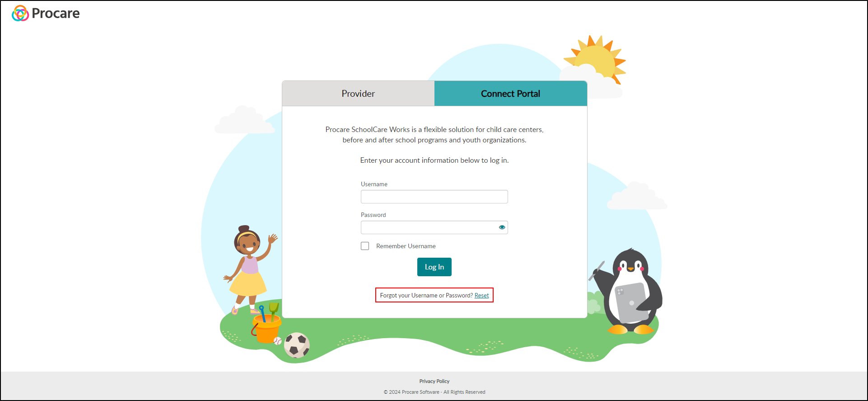868x401 pixels.
Task: Tick the Remember Username checkbox
Action: pyautogui.click(x=365, y=246)
